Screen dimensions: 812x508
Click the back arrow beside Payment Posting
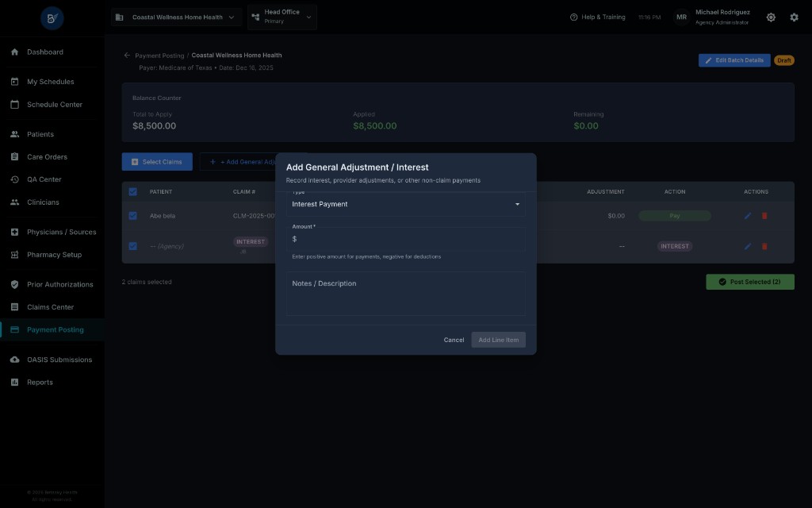click(x=127, y=55)
